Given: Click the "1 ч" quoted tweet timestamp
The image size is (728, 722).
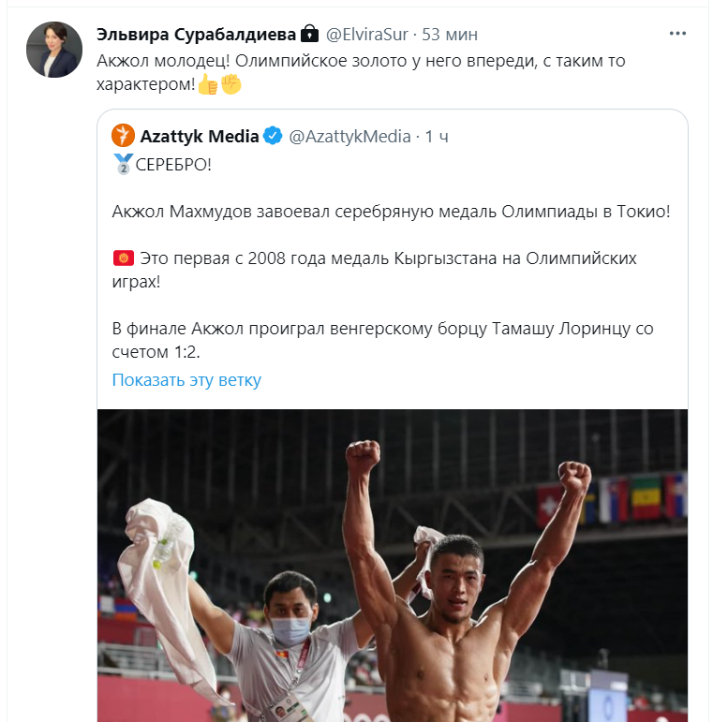Looking at the screenshot, I should click(437, 137).
